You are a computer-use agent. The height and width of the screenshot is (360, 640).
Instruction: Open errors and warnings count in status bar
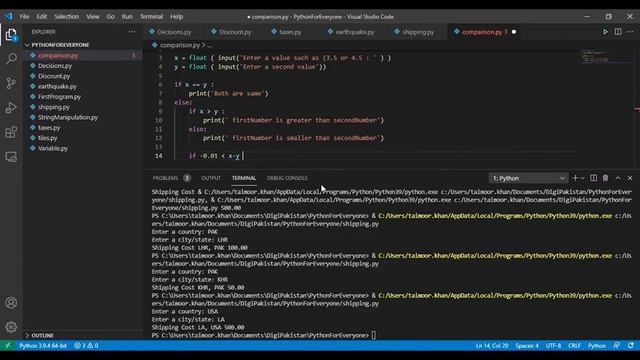point(86,345)
